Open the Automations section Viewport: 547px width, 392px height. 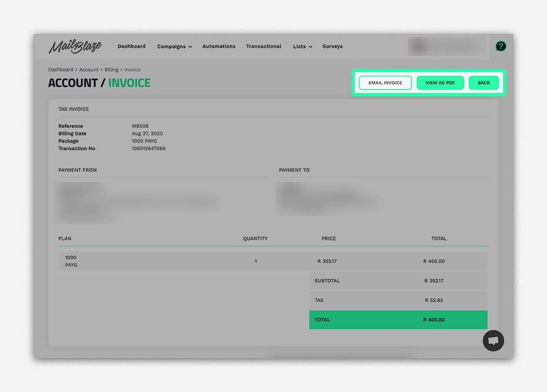point(219,46)
